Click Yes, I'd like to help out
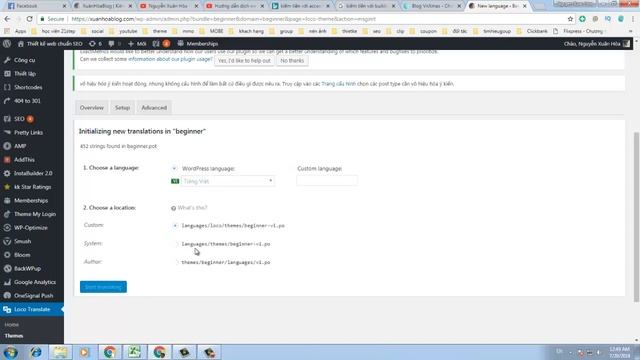 click(244, 60)
